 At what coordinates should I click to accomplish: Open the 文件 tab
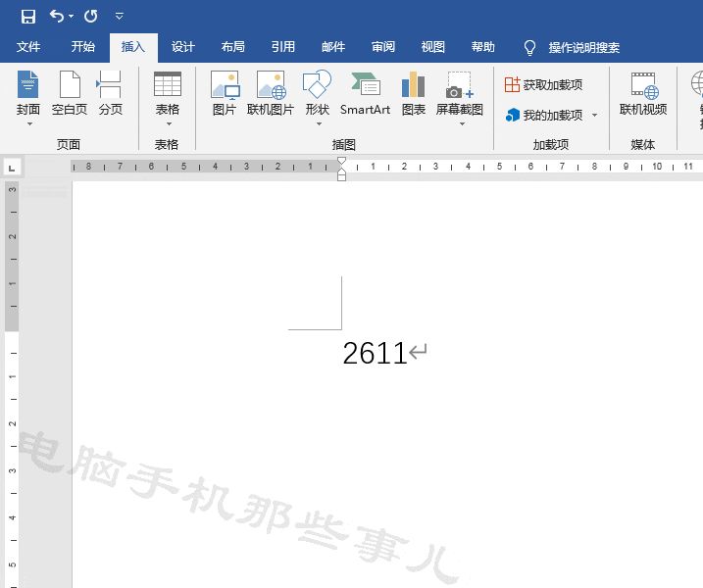(28, 47)
